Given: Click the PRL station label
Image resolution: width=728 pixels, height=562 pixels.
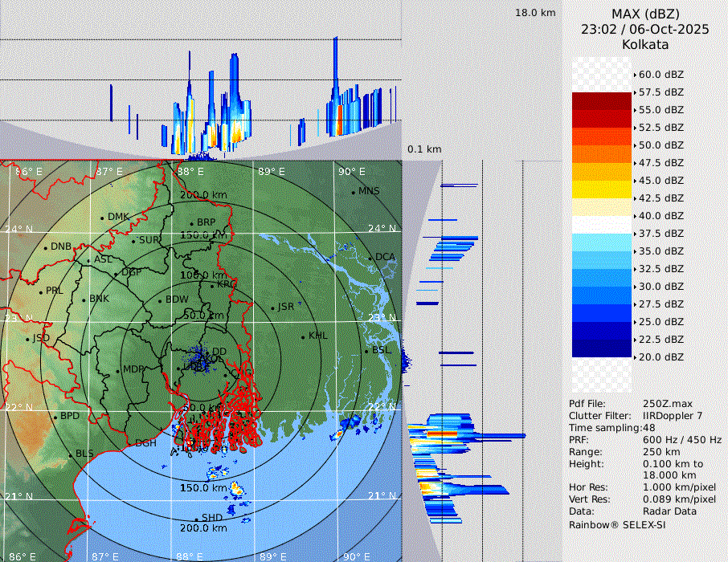Looking at the screenshot, I should tap(54, 291).
